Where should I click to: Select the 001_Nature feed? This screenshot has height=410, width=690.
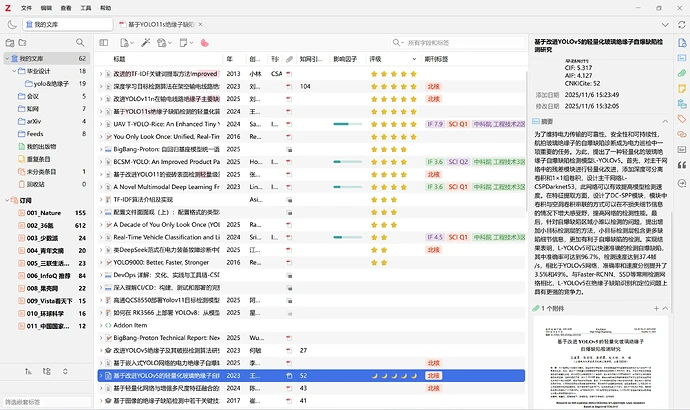pyautogui.click(x=44, y=213)
